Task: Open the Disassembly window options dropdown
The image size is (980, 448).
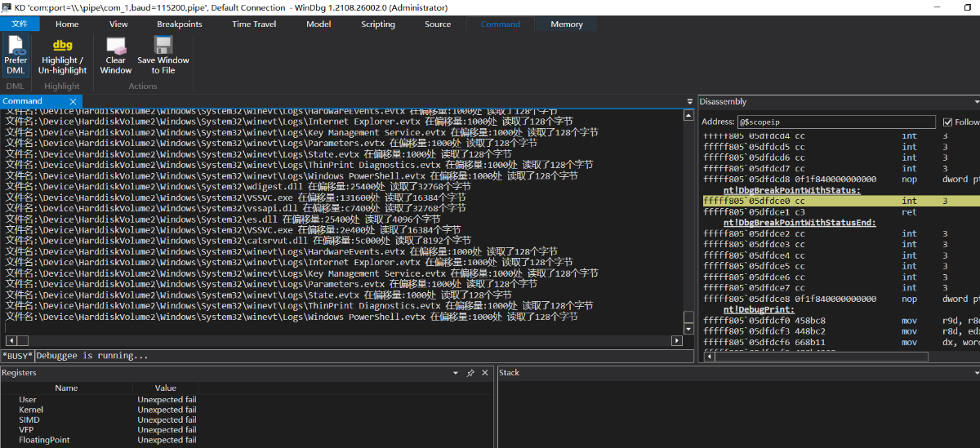Action: 977,102
